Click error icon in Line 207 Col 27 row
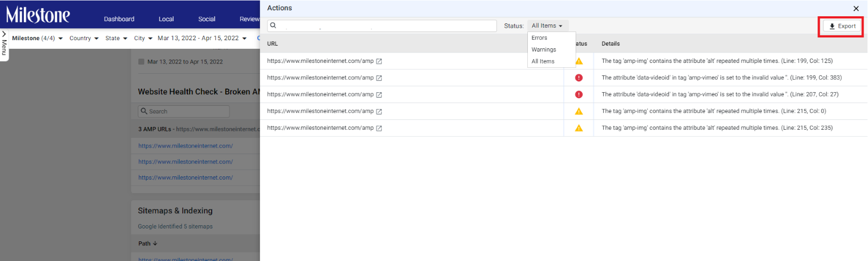Image resolution: width=868 pixels, height=261 pixels. pos(579,94)
